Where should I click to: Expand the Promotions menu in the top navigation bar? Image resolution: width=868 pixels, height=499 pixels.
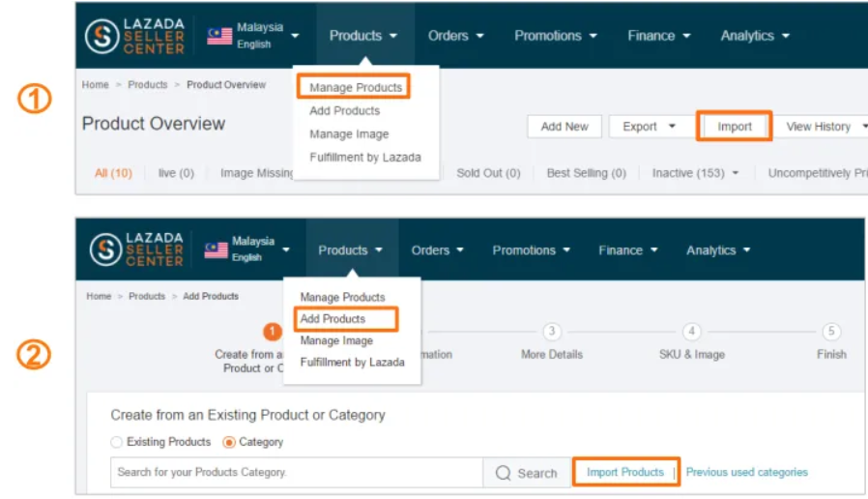pyautogui.click(x=555, y=36)
